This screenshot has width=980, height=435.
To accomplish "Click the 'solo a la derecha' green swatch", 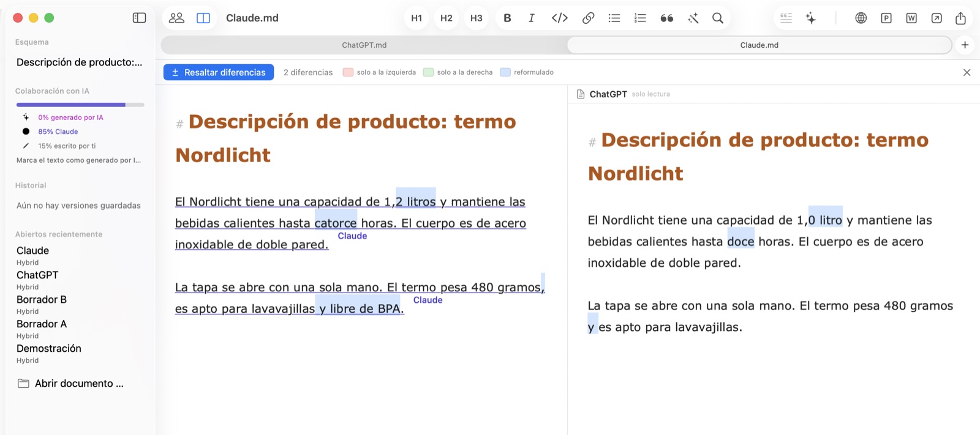I will [x=428, y=72].
